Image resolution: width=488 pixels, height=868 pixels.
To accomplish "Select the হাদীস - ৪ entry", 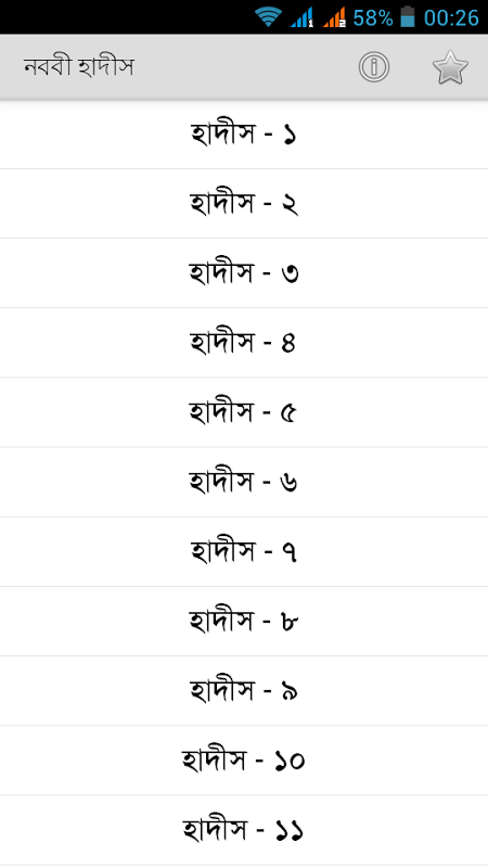I will coord(244,343).
